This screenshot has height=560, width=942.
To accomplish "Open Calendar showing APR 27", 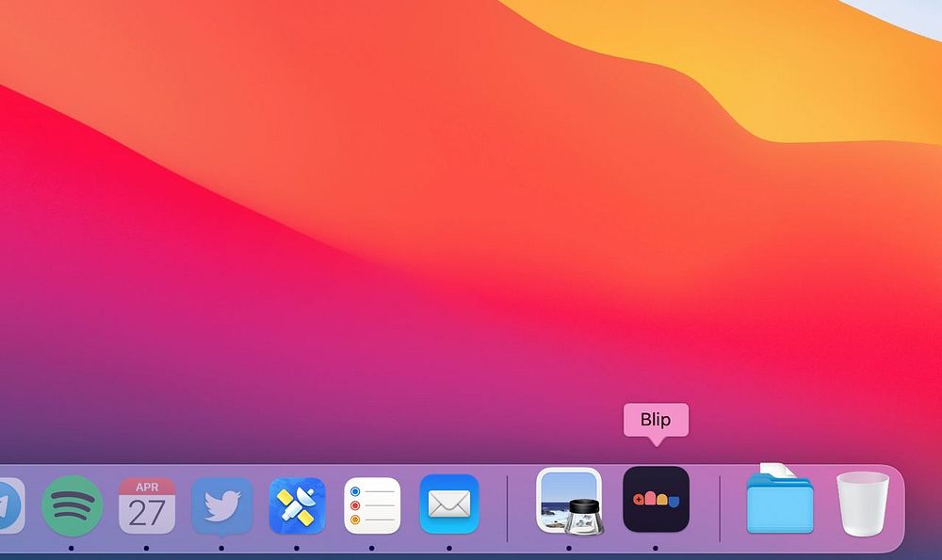I will point(147,506).
